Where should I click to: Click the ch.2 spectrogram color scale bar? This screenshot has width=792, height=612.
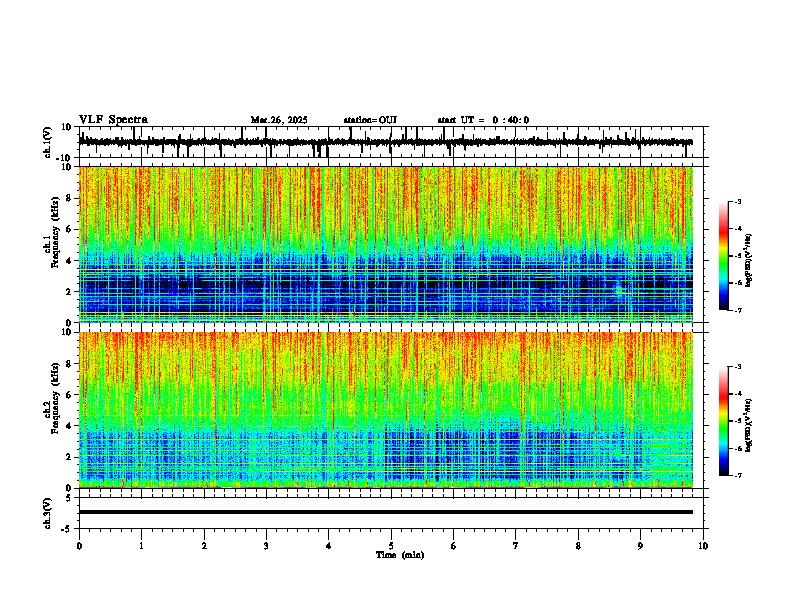pos(724,421)
